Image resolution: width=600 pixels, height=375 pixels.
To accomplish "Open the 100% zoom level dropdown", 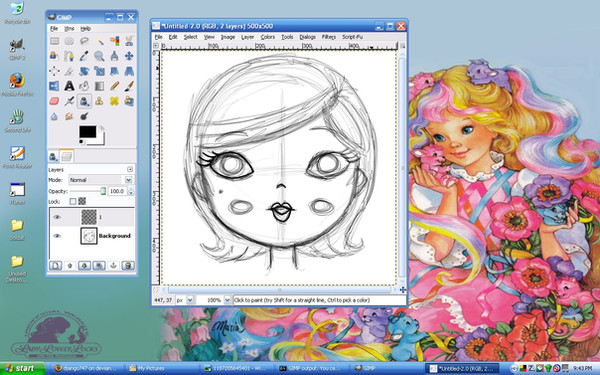I will point(227,300).
